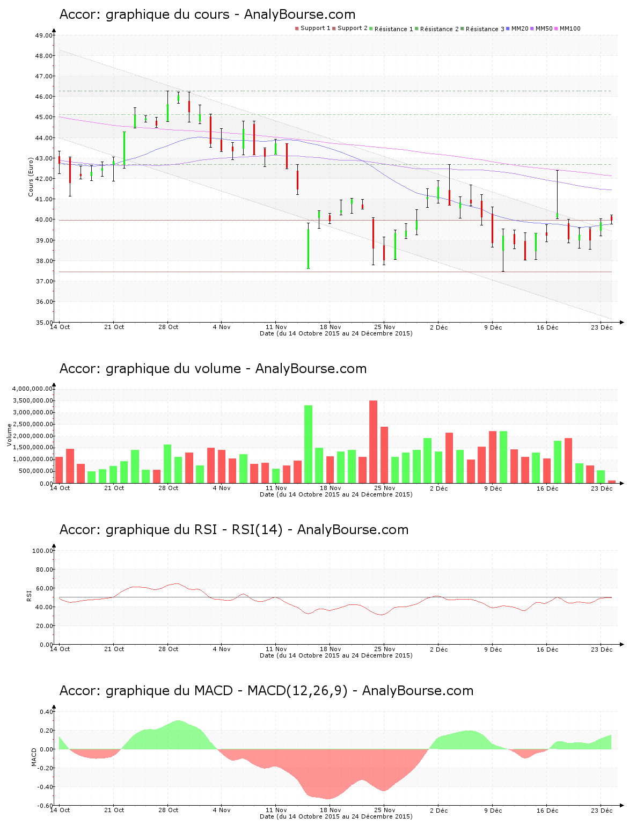Viewport: 644px width, 832px height.
Task: Click the date range caption under the price chart
Action: pos(336,333)
